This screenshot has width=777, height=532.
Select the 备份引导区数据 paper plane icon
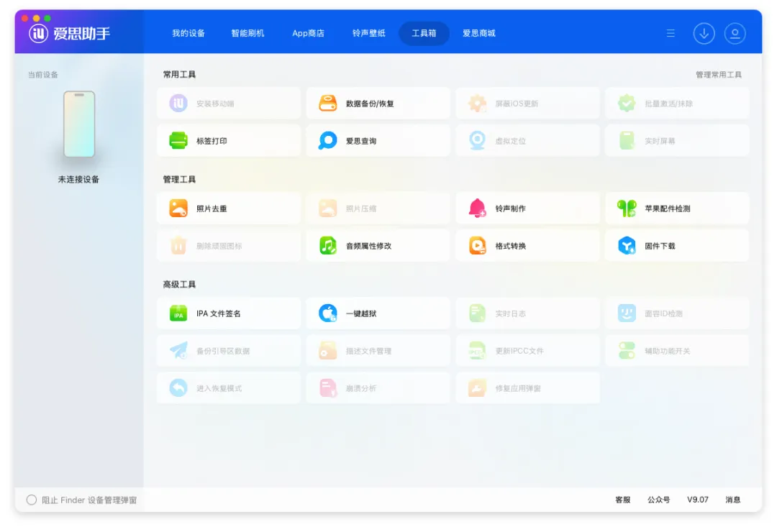tap(178, 351)
